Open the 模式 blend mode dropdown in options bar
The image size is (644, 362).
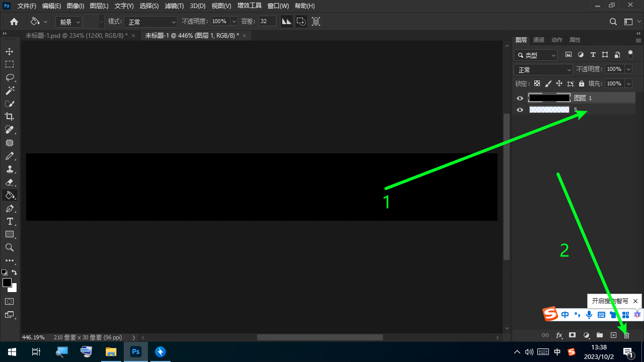151,22
